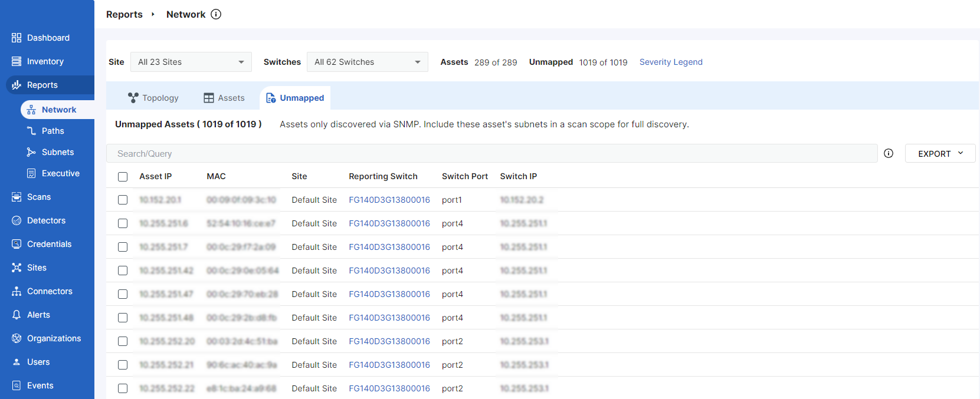Image resolution: width=980 pixels, height=399 pixels.
Task: Check the row for asset 10.255.251.42
Action: click(x=123, y=271)
